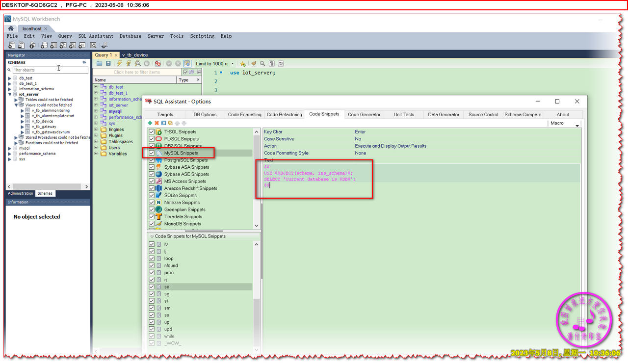Open the Scripting menu
The height and width of the screenshot is (364, 628).
pos(202,36)
